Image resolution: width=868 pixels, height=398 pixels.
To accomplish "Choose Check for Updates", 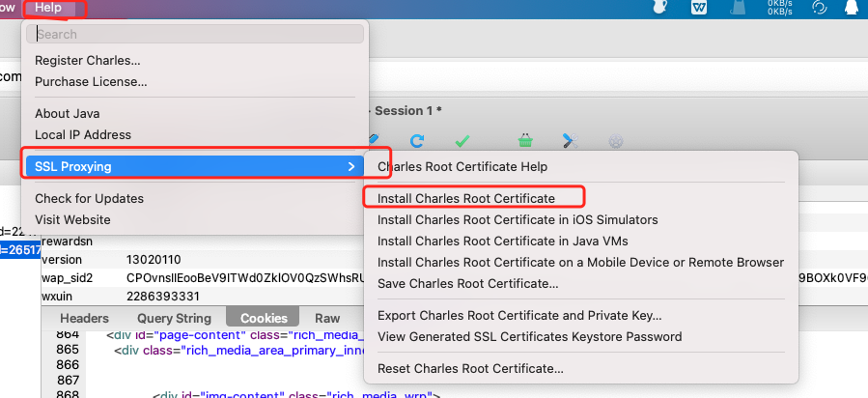I will click(195, 198).
